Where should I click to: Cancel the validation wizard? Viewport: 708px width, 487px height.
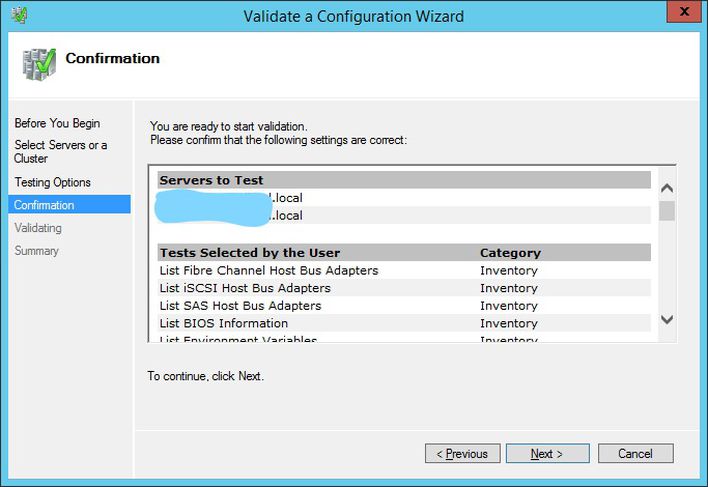[635, 453]
